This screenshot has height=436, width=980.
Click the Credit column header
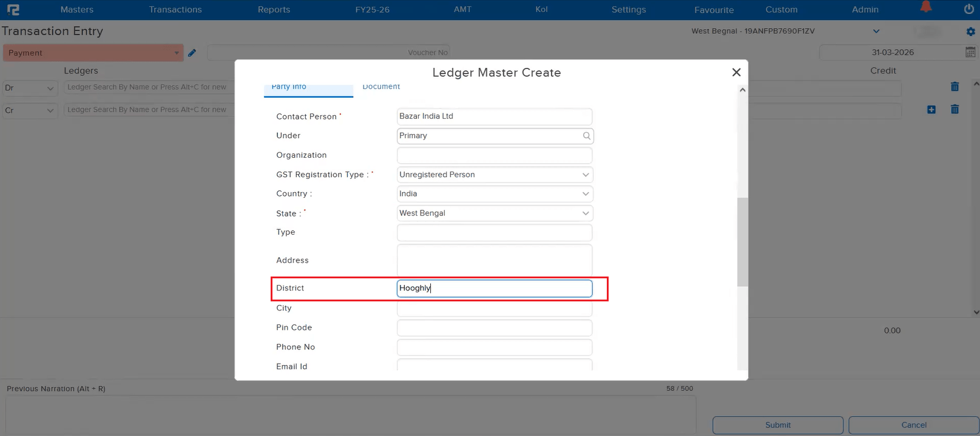[883, 71]
